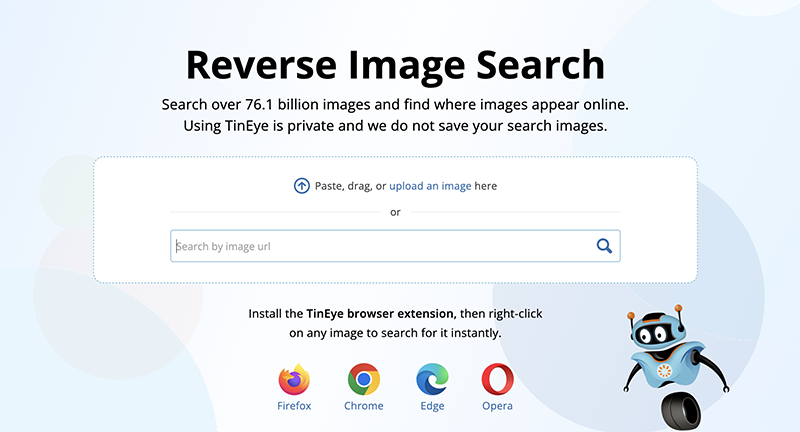Click the upload arrow circle icon
Viewport: 800px width, 432px height.
click(x=302, y=186)
